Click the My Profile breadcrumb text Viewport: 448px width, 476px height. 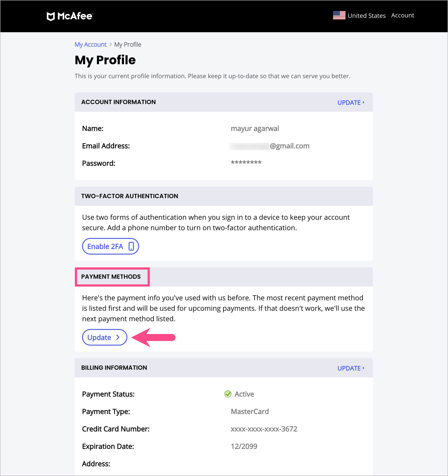click(x=128, y=45)
